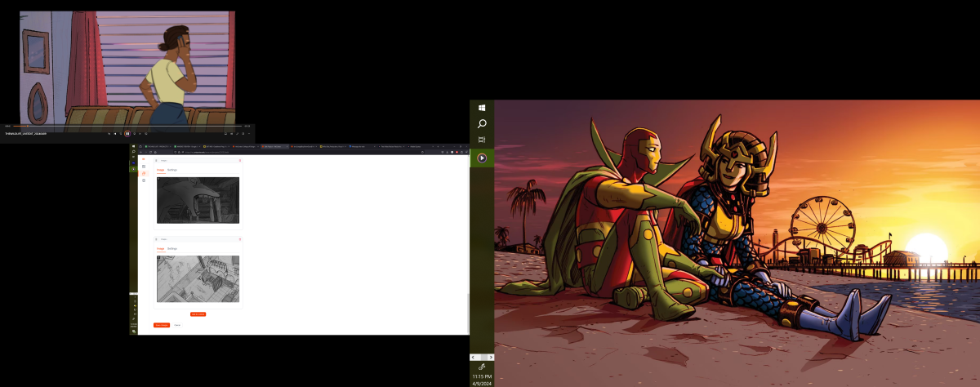Viewport: 980px width, 387px height.
Task: Click the media player seek progress bar
Action: (x=127, y=125)
